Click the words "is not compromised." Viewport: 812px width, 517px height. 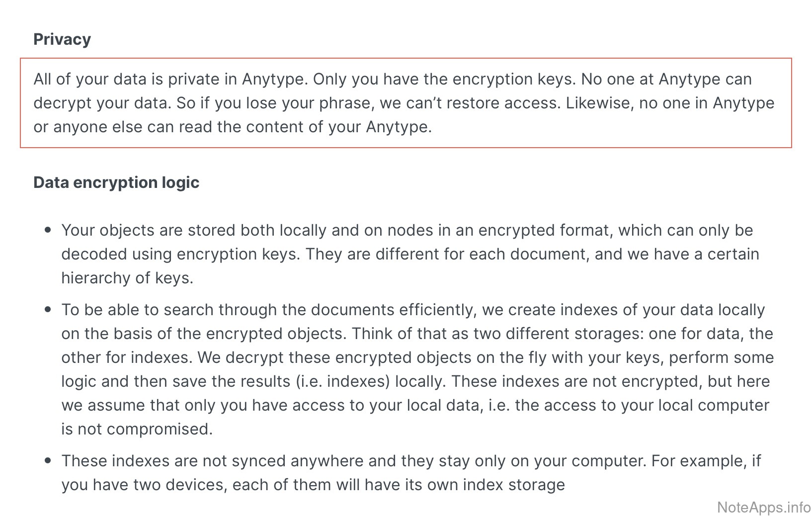(x=137, y=429)
